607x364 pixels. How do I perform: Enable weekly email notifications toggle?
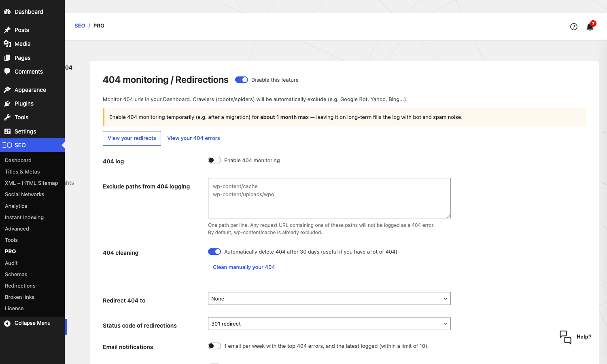click(x=214, y=346)
